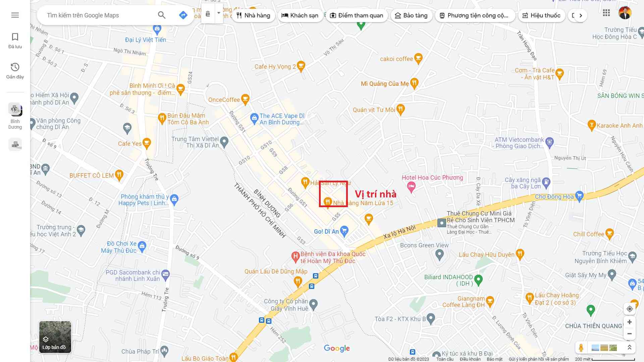Image resolution: width=644 pixels, height=362 pixels.
Task: Open directions with the blue arrow icon
Action: (183, 15)
